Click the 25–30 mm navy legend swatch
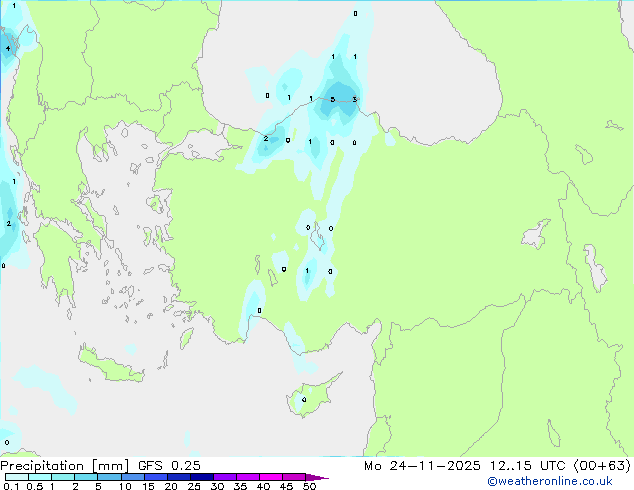The height and width of the screenshot is (490, 634). (202, 477)
